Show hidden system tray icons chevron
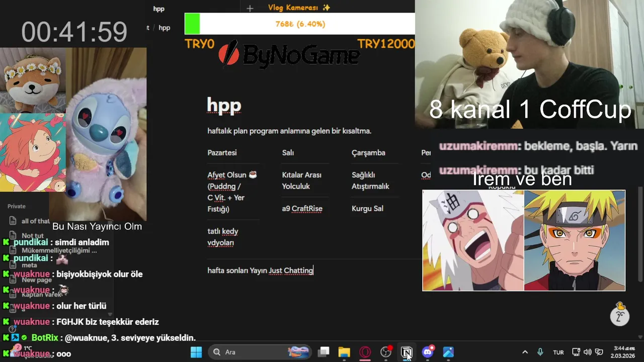Image resolution: width=644 pixels, height=362 pixels. [x=525, y=352]
